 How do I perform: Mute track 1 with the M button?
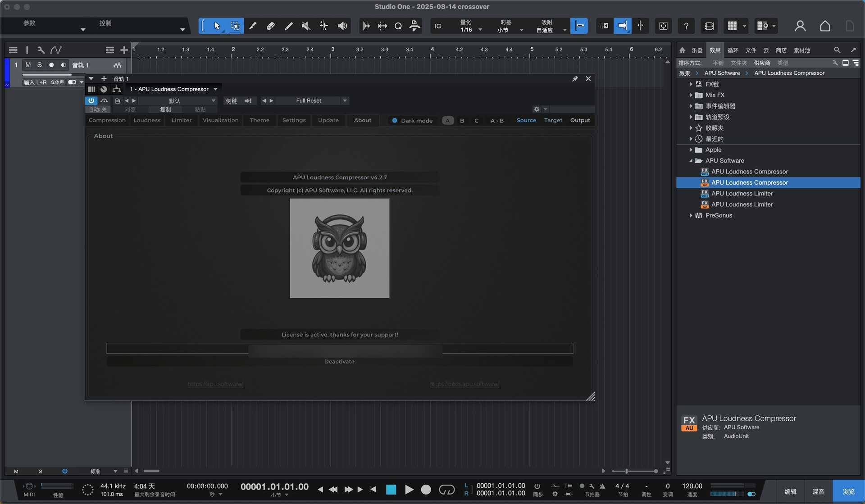[x=28, y=65]
